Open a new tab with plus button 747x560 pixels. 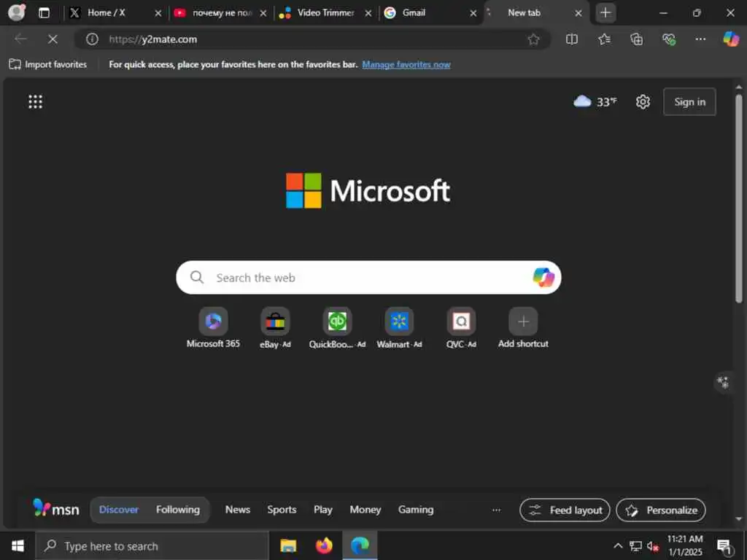[605, 13]
